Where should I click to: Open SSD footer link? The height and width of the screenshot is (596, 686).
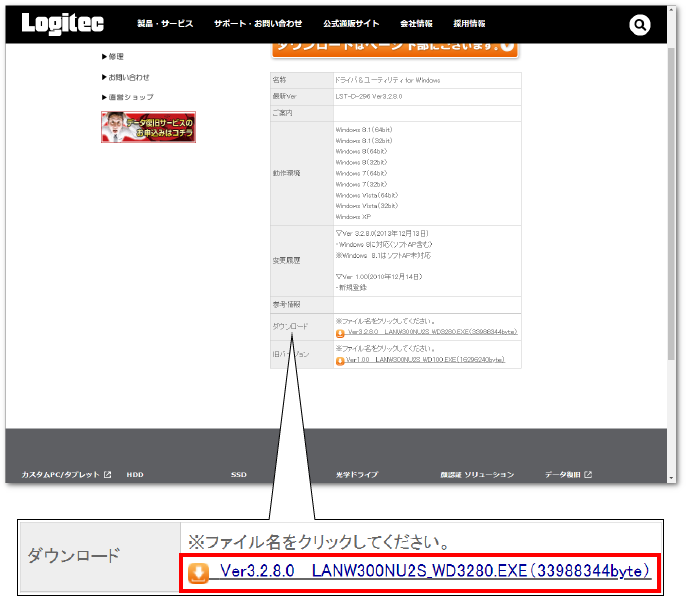pyautogui.click(x=239, y=474)
